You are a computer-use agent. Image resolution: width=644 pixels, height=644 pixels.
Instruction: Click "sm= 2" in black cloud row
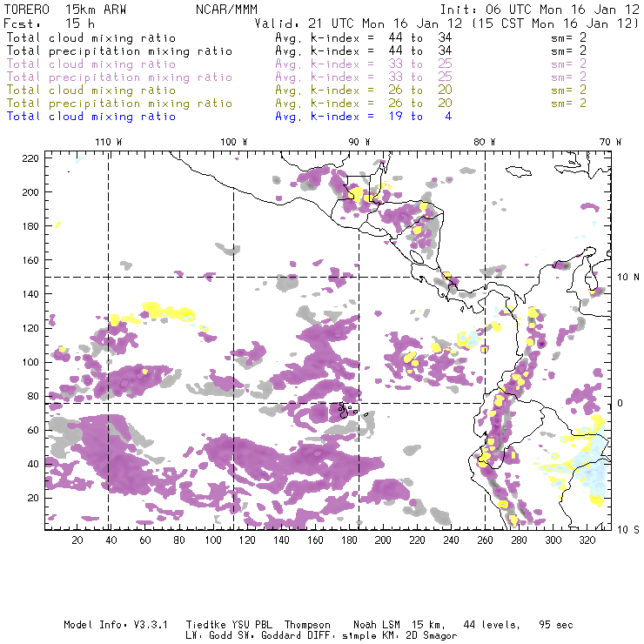[x=568, y=37]
